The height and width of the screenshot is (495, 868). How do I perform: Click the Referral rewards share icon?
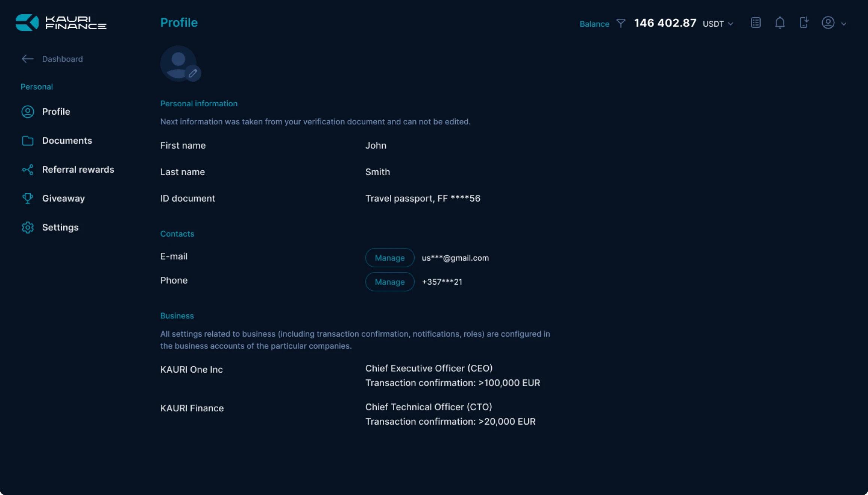27,170
